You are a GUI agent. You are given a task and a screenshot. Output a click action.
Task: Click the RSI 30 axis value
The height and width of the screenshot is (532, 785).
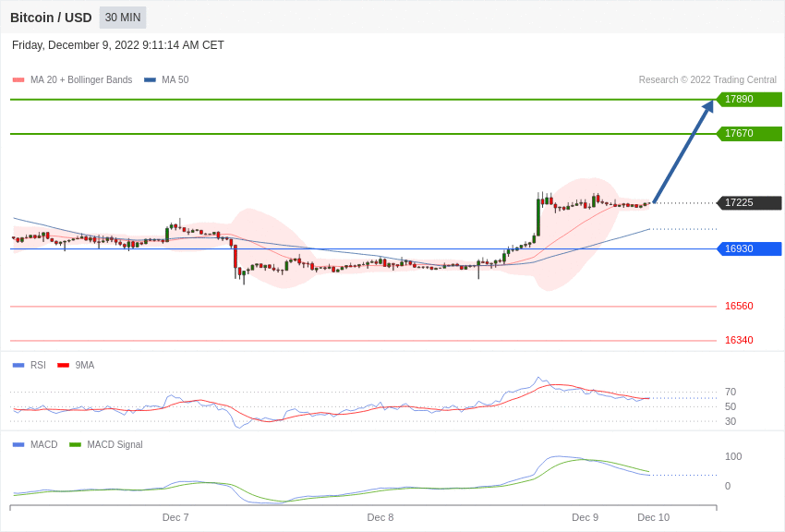[x=731, y=421]
